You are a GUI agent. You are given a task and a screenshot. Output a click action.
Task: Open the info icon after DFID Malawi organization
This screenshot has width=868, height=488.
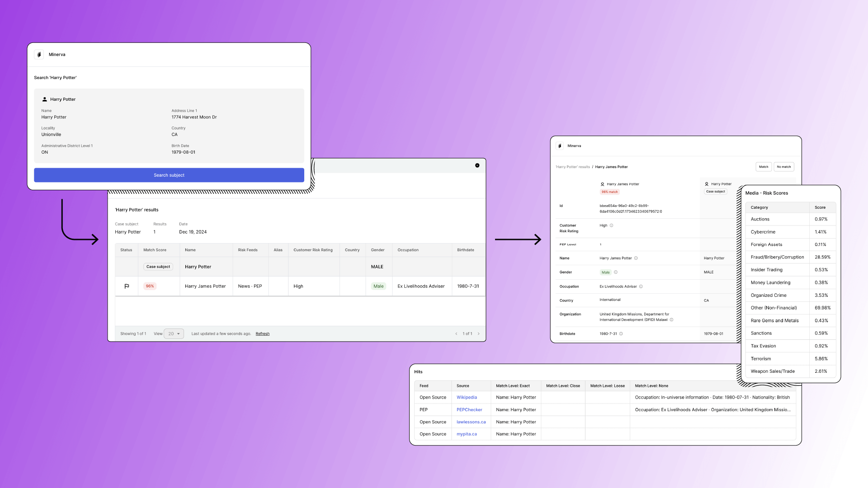pos(671,320)
